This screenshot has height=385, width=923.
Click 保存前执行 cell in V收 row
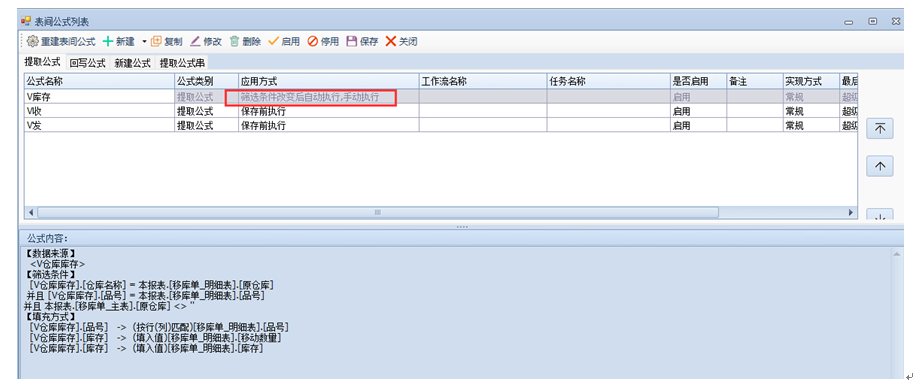[x=328, y=111]
